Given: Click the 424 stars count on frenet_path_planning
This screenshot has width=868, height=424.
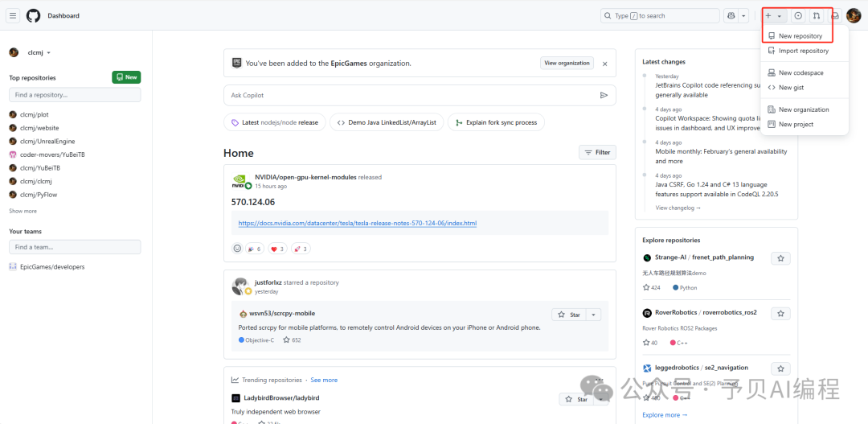Looking at the screenshot, I should [652, 288].
